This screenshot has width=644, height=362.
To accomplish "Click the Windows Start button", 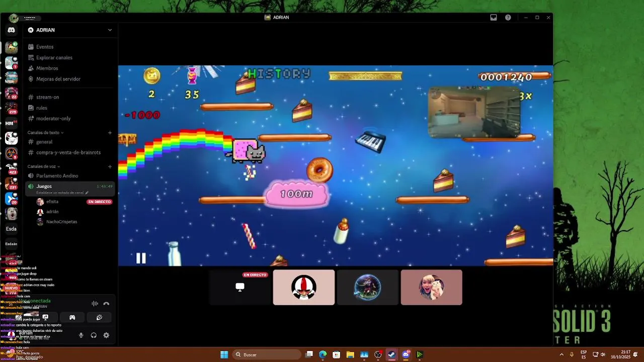I will click(224, 354).
